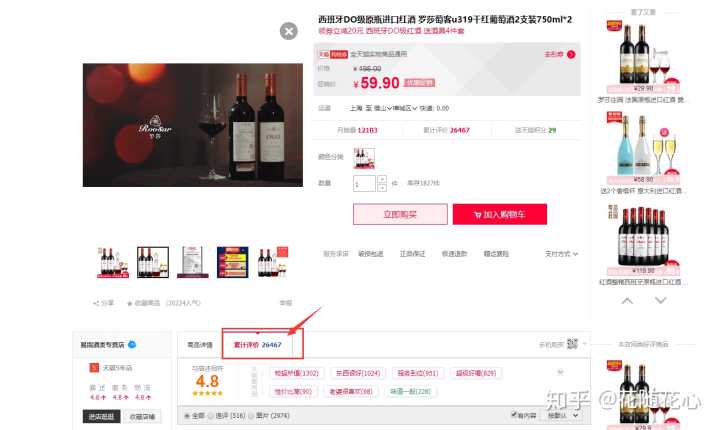Screen dimensions: 720x430
Task: Switch to the product details tab
Action: (x=200, y=345)
